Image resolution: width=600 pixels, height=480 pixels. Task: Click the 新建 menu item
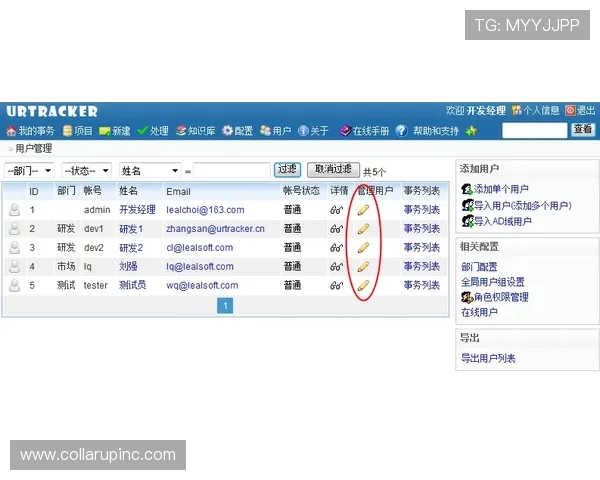(x=114, y=131)
